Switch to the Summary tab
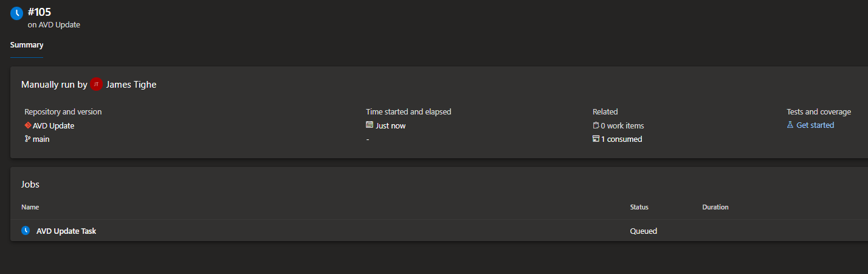Viewport: 868px width, 274px height. (x=27, y=45)
